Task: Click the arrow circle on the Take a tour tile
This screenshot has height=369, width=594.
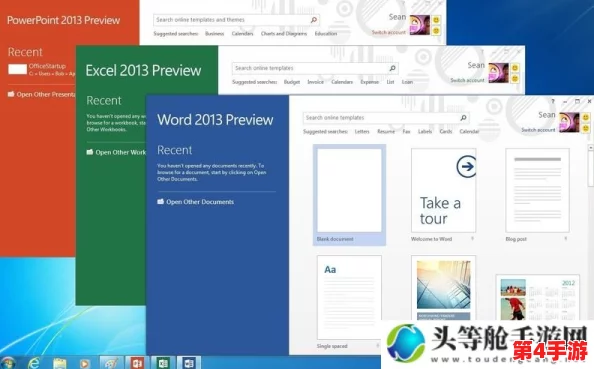Action: 466,166
